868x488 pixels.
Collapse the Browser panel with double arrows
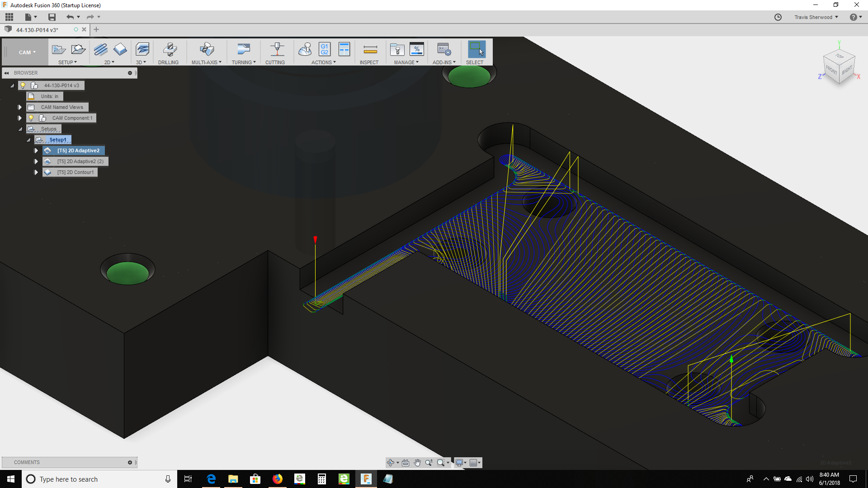pyautogui.click(x=6, y=73)
